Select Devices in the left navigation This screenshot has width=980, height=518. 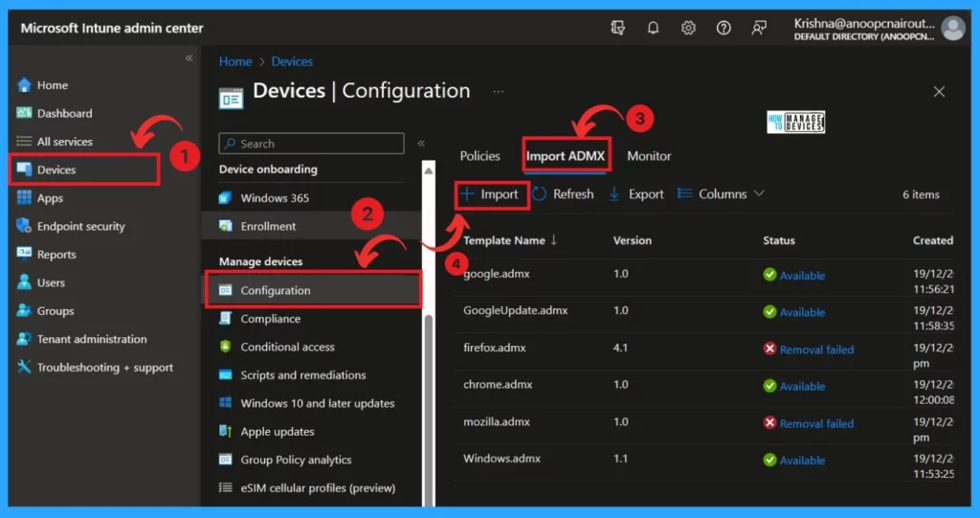(x=84, y=169)
